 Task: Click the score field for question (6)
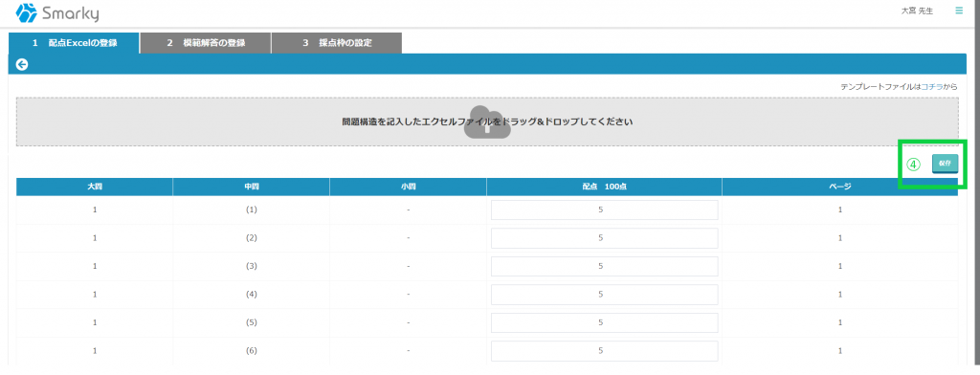(605, 351)
